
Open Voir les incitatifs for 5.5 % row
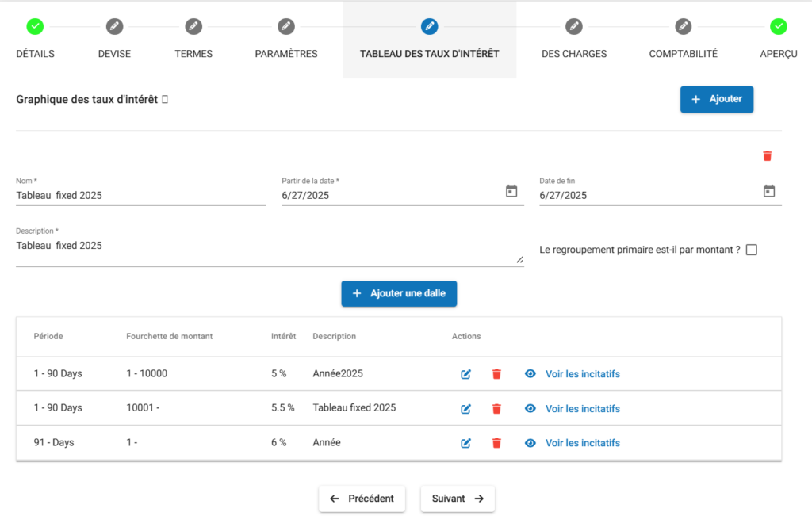pos(582,409)
